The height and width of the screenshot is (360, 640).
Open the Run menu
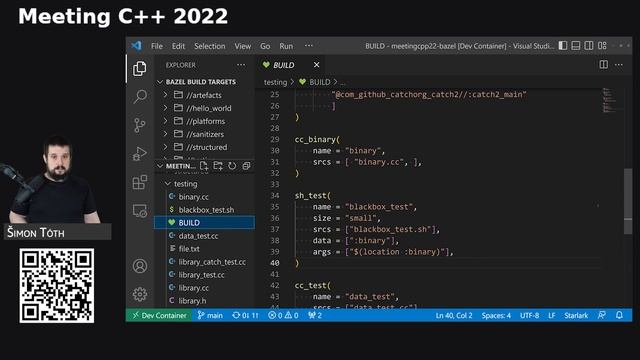click(286, 46)
